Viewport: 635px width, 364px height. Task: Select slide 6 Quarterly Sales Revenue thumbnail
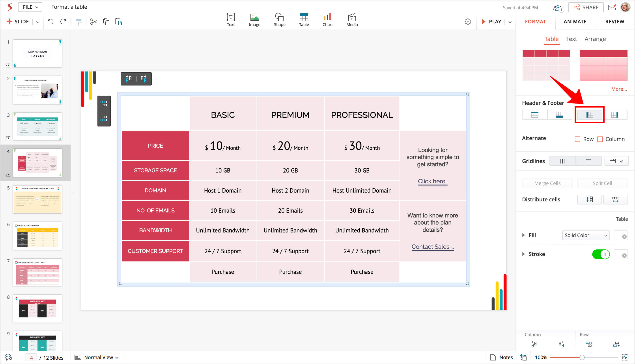tap(37, 236)
